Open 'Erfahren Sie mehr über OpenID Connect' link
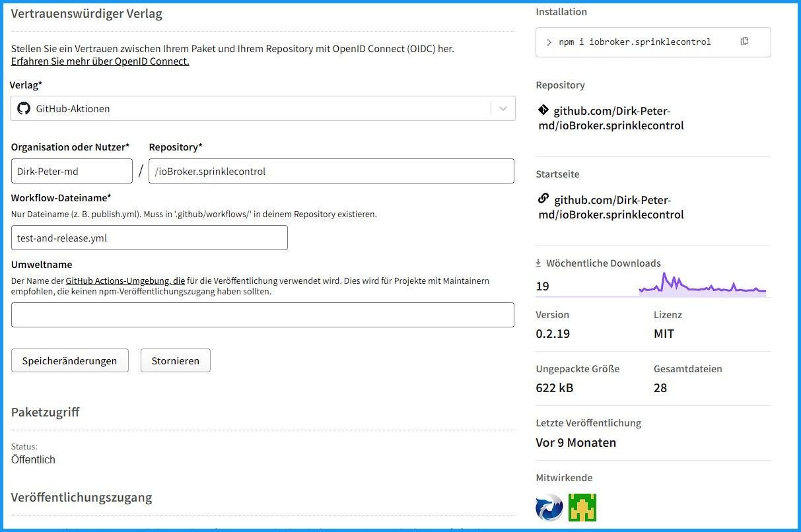801x532 pixels. pos(100,61)
